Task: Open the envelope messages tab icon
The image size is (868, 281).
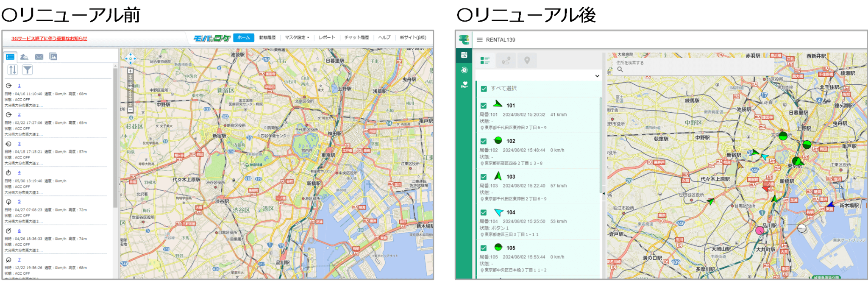Action: pos(39,57)
